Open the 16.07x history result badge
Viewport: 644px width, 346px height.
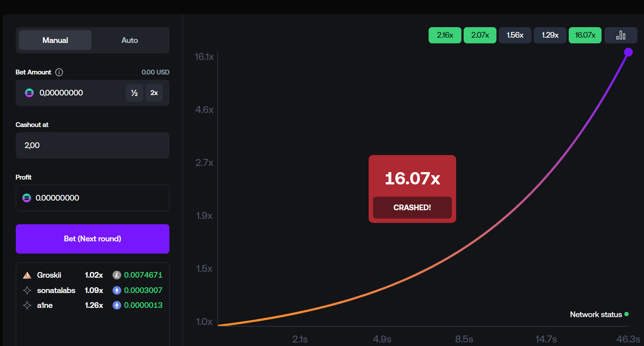(585, 35)
